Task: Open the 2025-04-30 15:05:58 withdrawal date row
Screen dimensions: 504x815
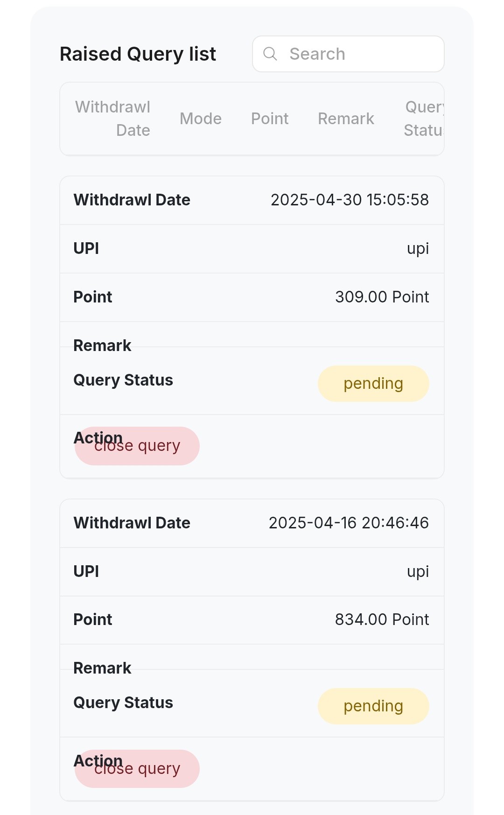Action: pyautogui.click(x=252, y=200)
